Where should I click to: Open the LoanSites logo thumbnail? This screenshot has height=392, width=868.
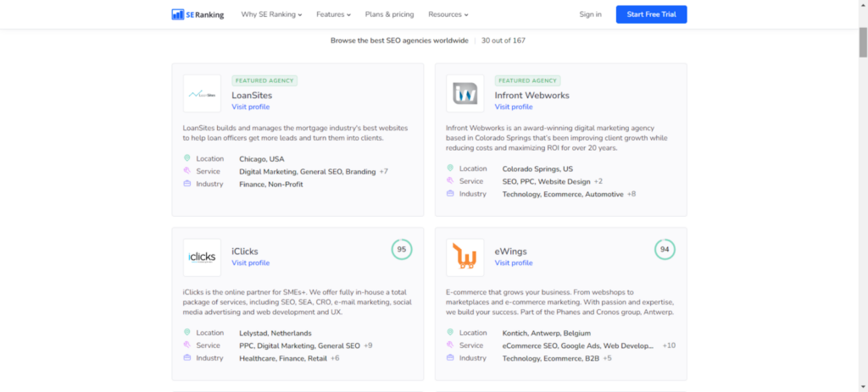[x=202, y=93]
